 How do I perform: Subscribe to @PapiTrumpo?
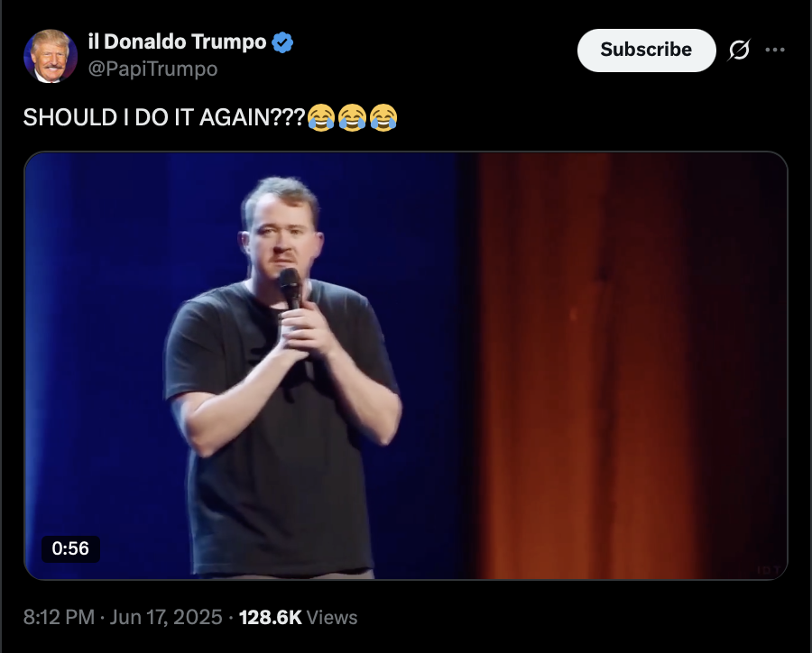coord(646,50)
